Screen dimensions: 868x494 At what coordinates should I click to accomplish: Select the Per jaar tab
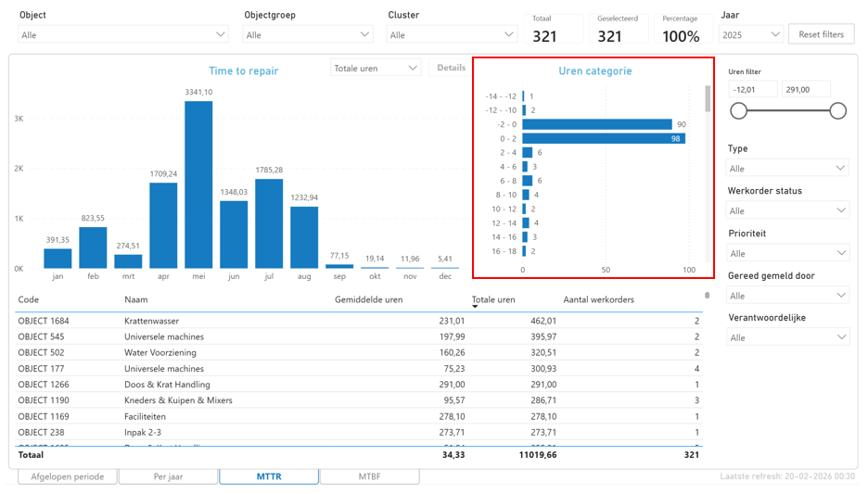tap(168, 476)
